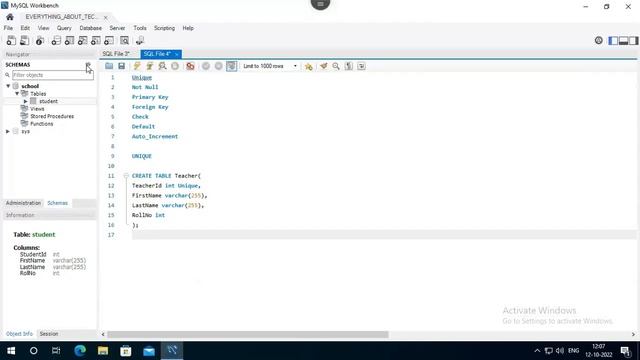Open the Help menu
The image size is (640, 360).
click(188, 28)
